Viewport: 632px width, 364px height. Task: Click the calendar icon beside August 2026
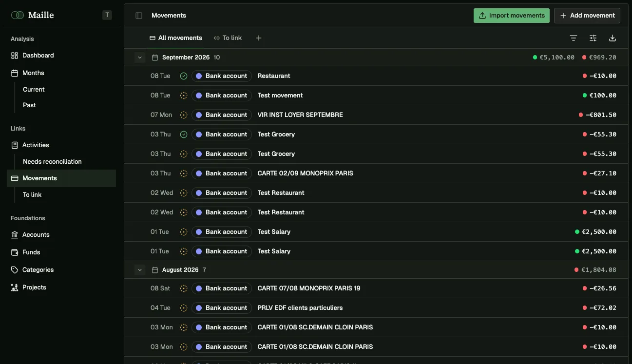(x=155, y=270)
